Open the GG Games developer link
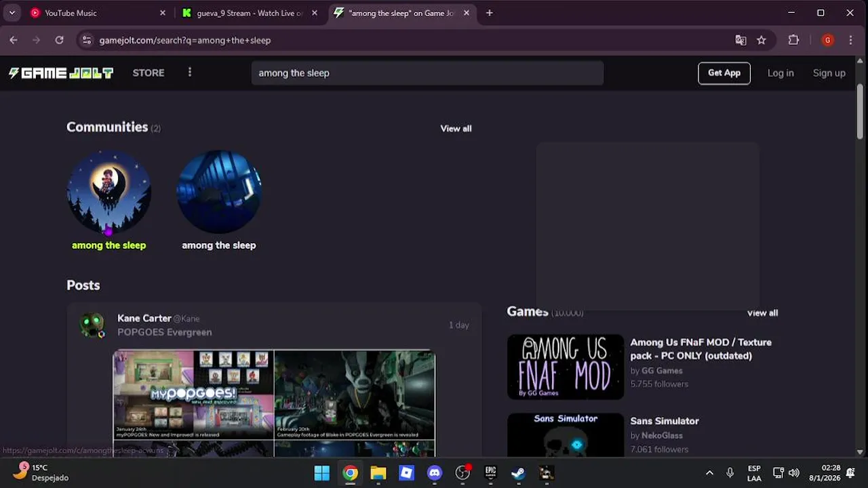This screenshot has height=488, width=868. [x=662, y=371]
